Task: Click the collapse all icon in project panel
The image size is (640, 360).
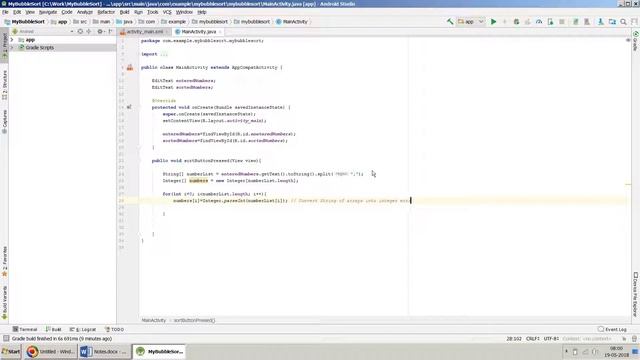Action: pos(89,31)
